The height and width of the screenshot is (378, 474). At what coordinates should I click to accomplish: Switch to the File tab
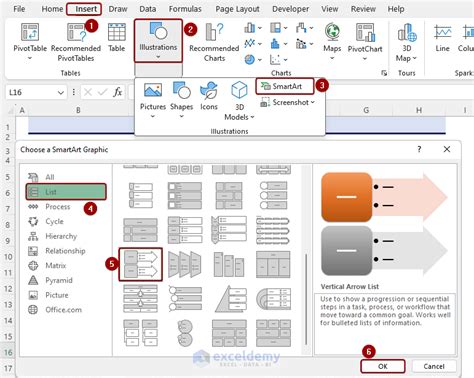point(19,9)
